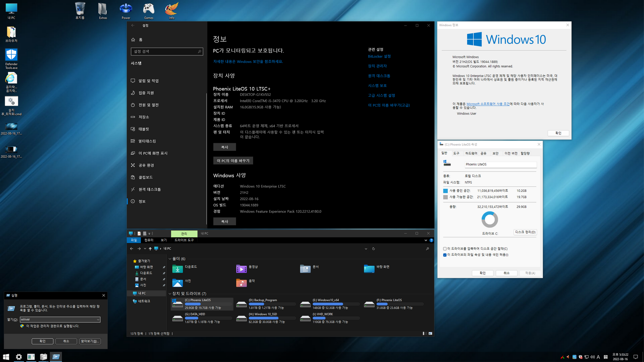Click Explorer's up-one-level arrow
The image size is (644, 362).
[150, 249]
